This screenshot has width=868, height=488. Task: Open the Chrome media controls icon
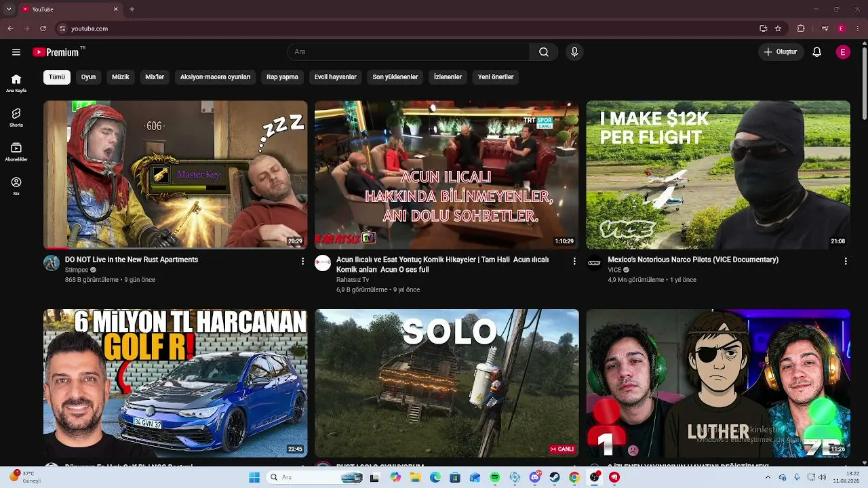[825, 28]
